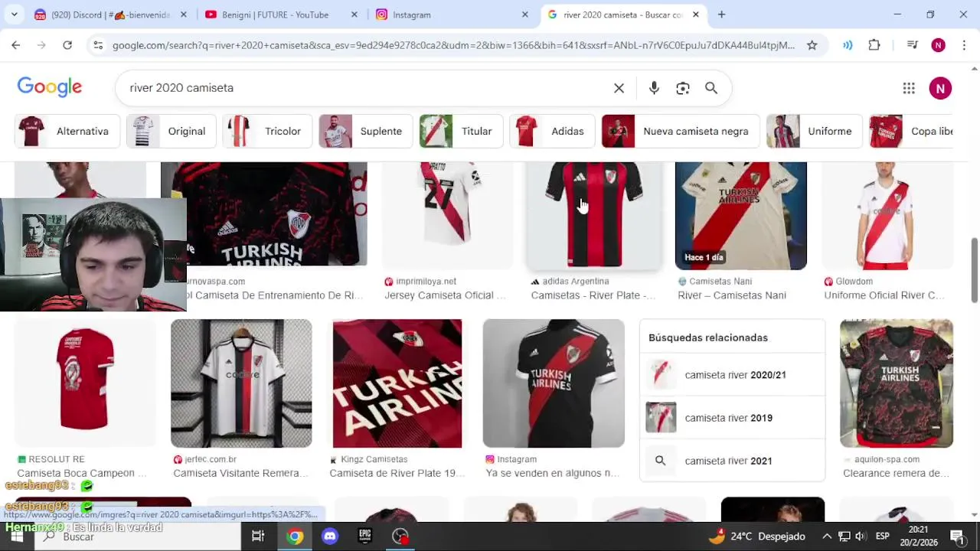The height and width of the screenshot is (551, 980).
Task: Clear the search query with X
Action: [619, 88]
